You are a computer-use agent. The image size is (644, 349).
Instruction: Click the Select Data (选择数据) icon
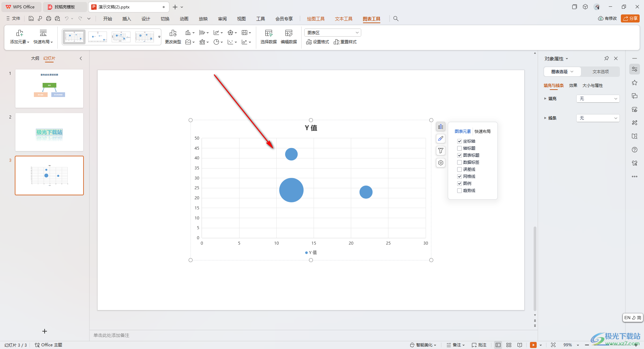[x=269, y=33]
